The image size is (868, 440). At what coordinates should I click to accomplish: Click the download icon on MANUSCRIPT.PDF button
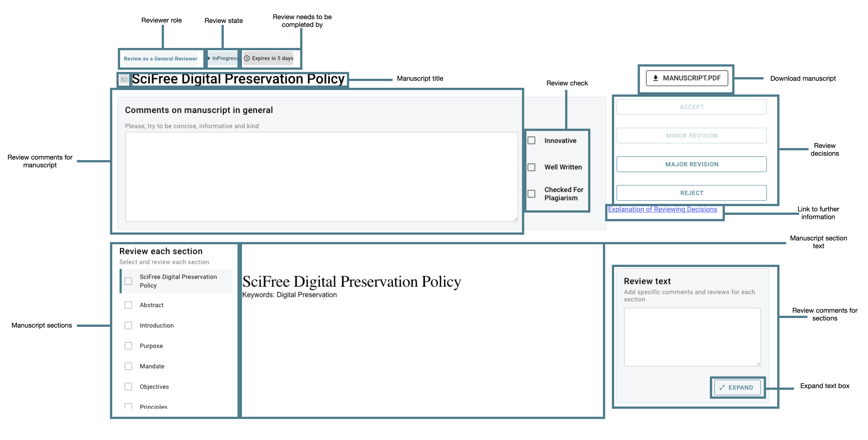tap(655, 78)
